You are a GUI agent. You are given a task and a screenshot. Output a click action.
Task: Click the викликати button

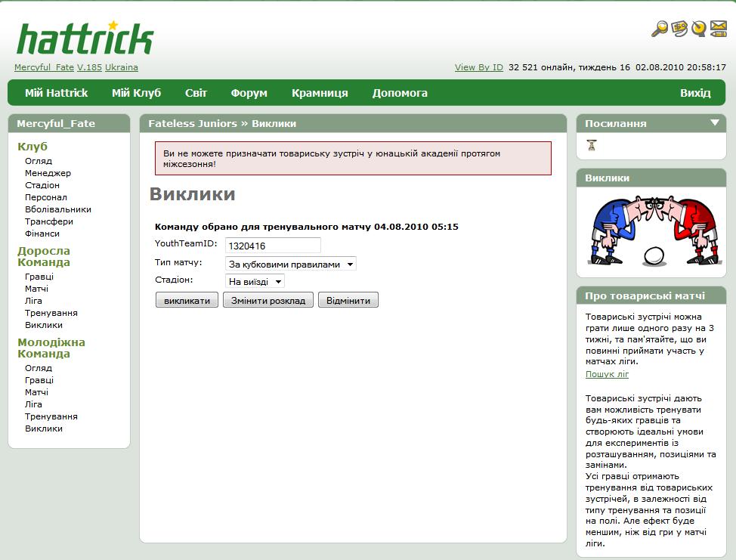[x=187, y=301]
